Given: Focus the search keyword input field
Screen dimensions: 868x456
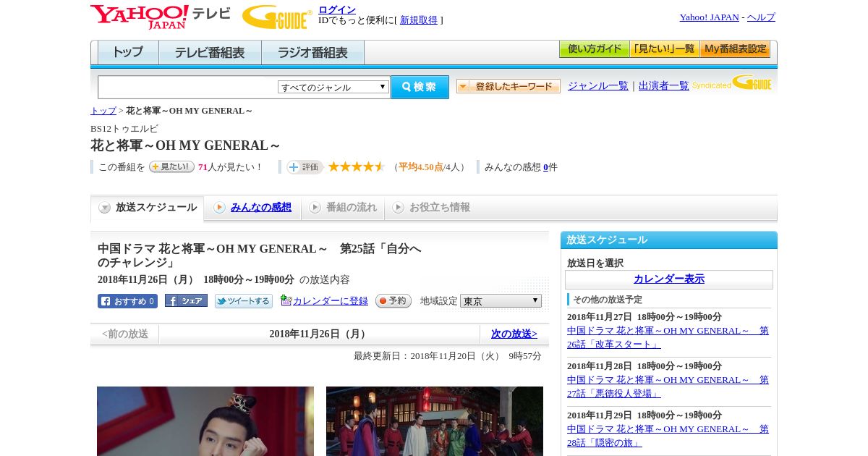Looking at the screenshot, I should click(188, 87).
